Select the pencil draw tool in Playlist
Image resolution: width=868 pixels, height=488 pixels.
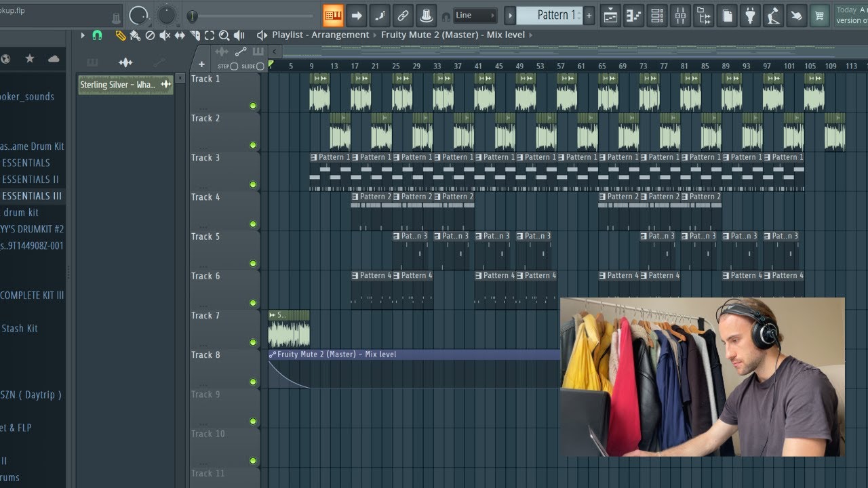point(121,35)
